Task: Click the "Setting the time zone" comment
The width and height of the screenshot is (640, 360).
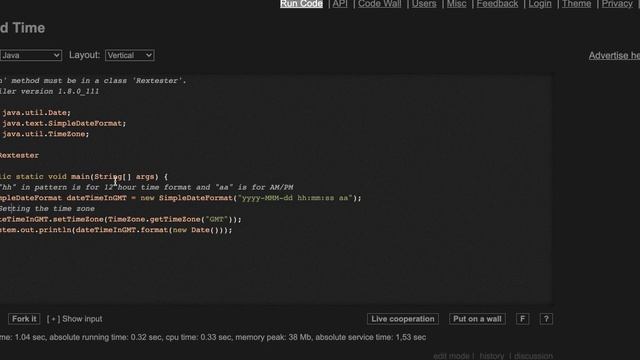Action: 47,209
